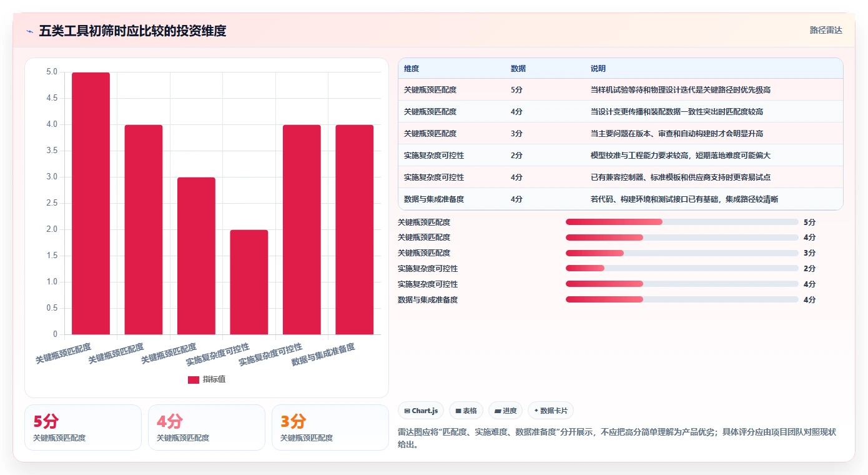Toggle the 指标值 legend swatch under the chart

[x=194, y=379]
